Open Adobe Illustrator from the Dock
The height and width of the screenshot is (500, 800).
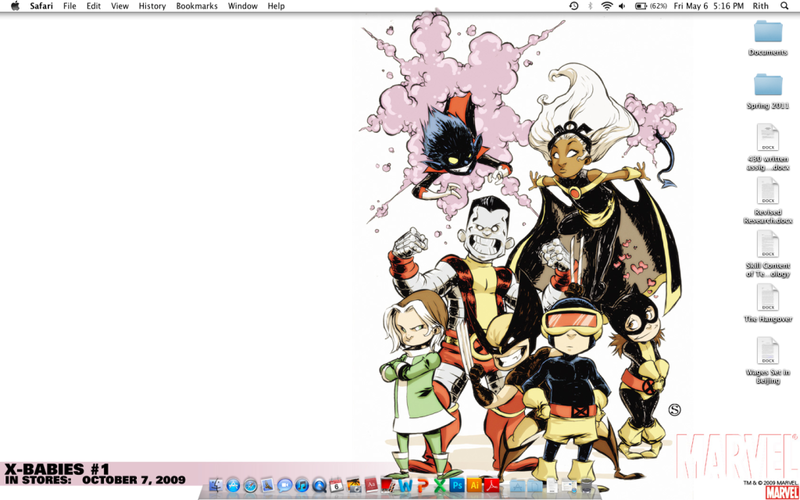(474, 485)
